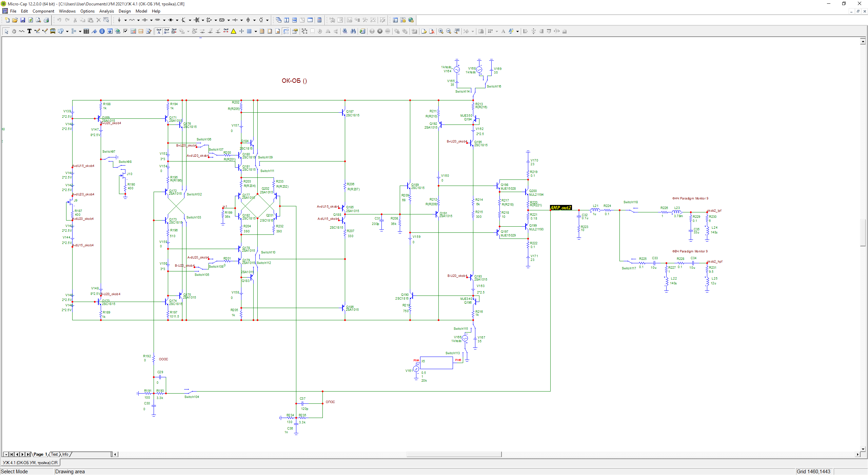The height and width of the screenshot is (475, 868).
Task: Click the horizontal scrollbar thumb
Action: tap(454, 454)
